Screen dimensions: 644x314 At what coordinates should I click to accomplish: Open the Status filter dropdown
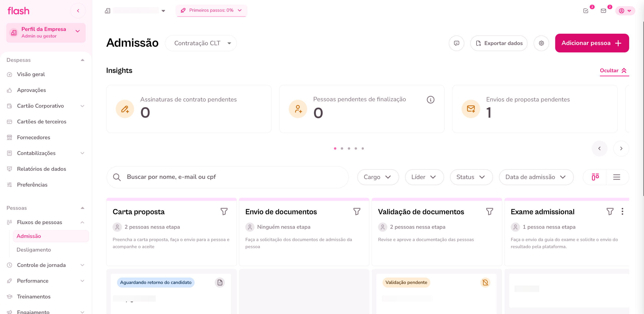[x=471, y=177]
